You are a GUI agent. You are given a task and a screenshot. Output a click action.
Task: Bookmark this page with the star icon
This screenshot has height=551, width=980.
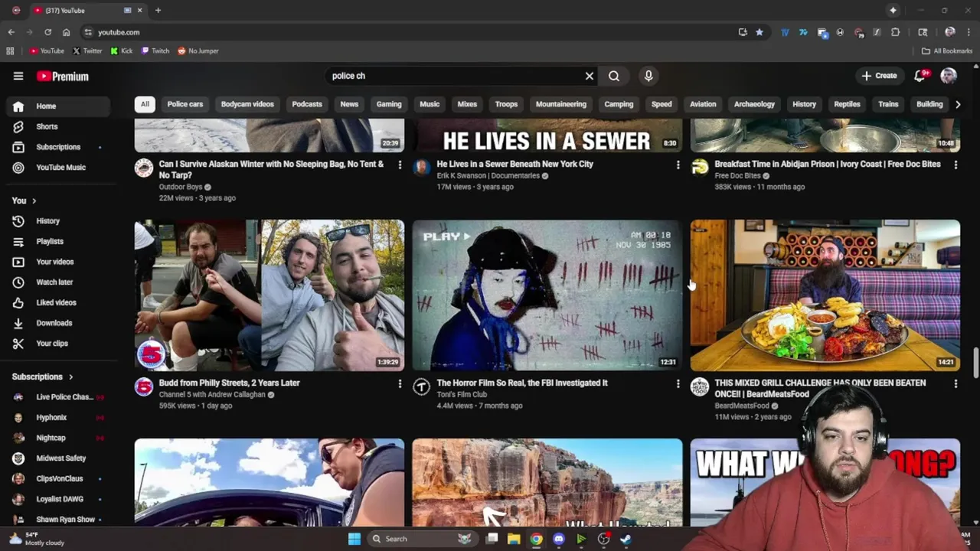point(759,32)
